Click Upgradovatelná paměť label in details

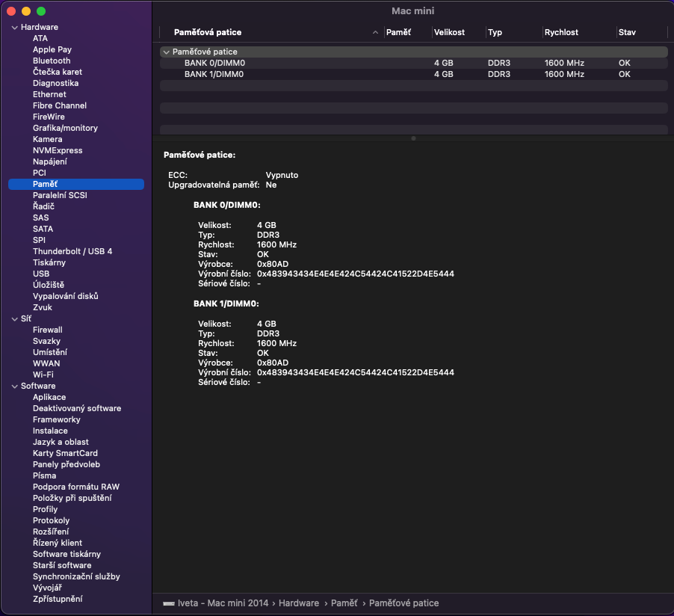(x=214, y=185)
